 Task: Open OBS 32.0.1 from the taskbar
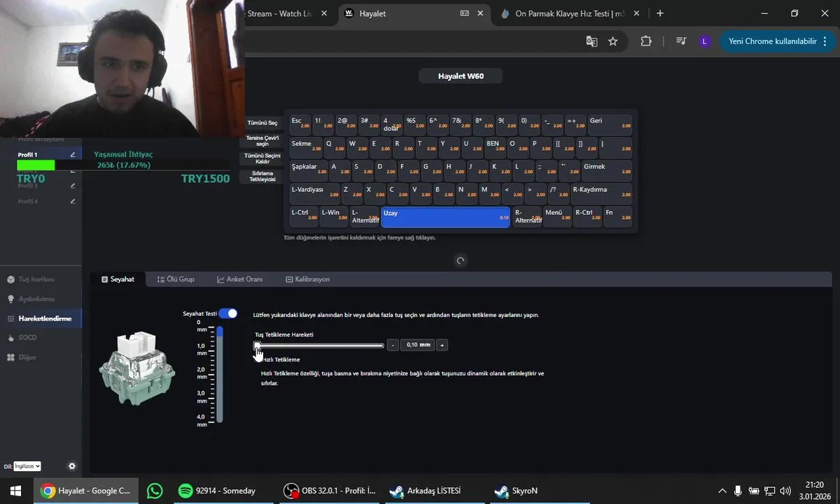(x=329, y=491)
